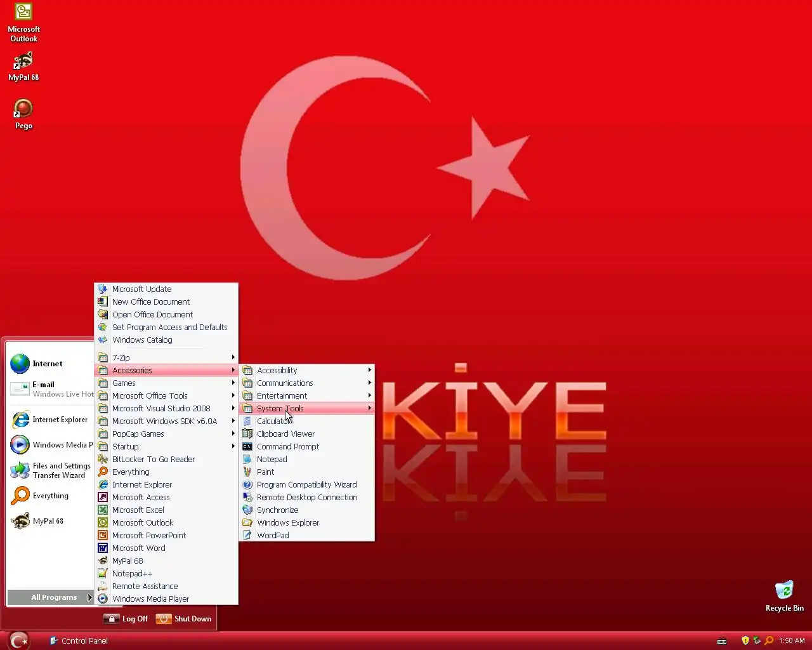Screen dimensions: 812x650
Task: Click the Shut Down button
Action: point(184,619)
